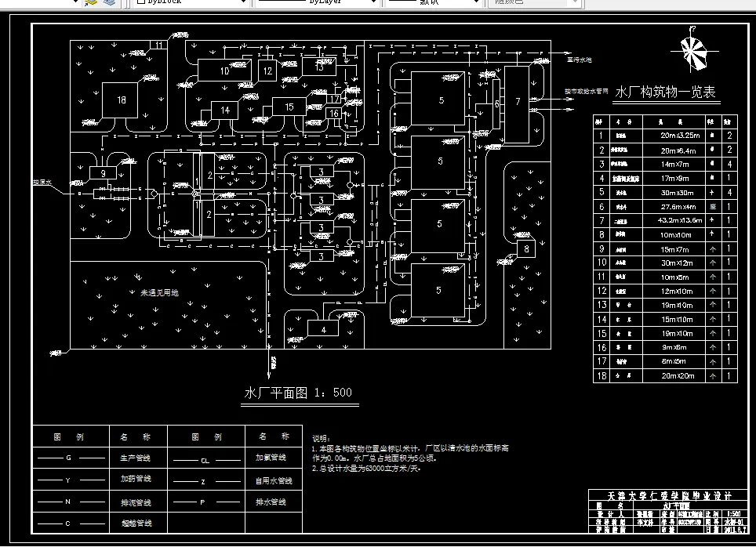The image size is (756, 547).
Task: Select building 12 on the site plan
Action: (267, 71)
